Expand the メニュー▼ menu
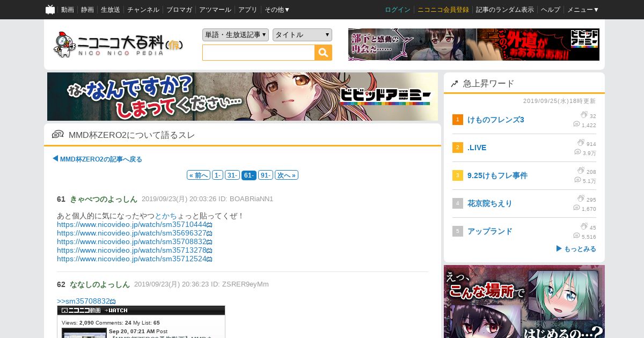The image size is (644, 338). tap(583, 10)
